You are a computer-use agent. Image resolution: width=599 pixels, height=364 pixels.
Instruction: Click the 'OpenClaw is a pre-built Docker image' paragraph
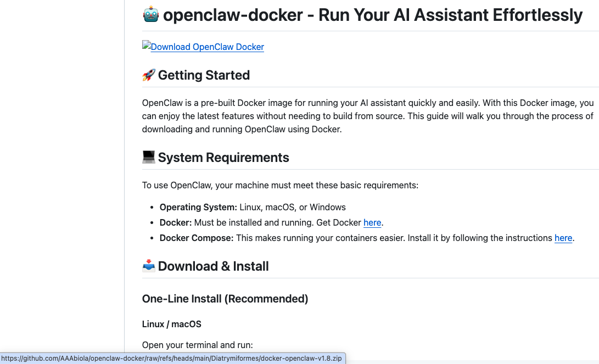click(368, 116)
